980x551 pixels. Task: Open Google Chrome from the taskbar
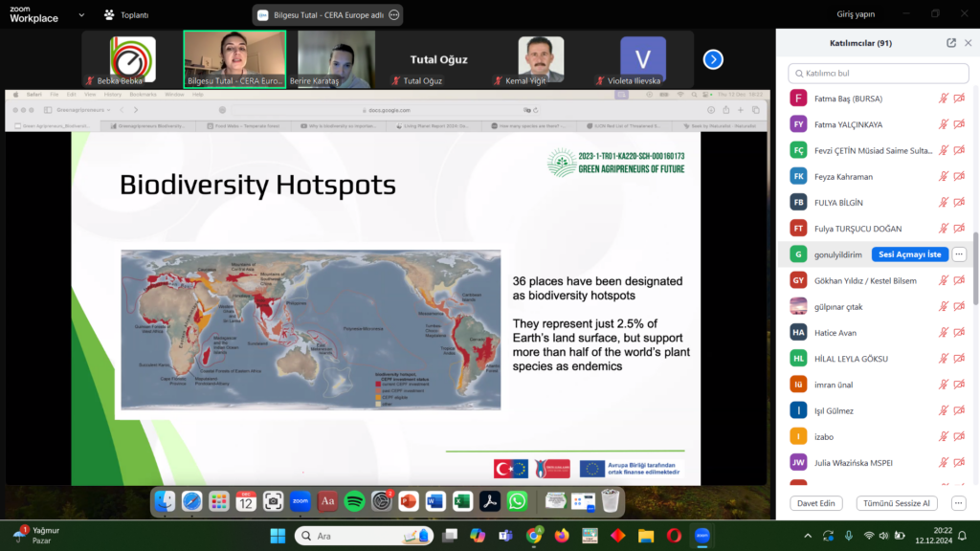click(x=533, y=536)
